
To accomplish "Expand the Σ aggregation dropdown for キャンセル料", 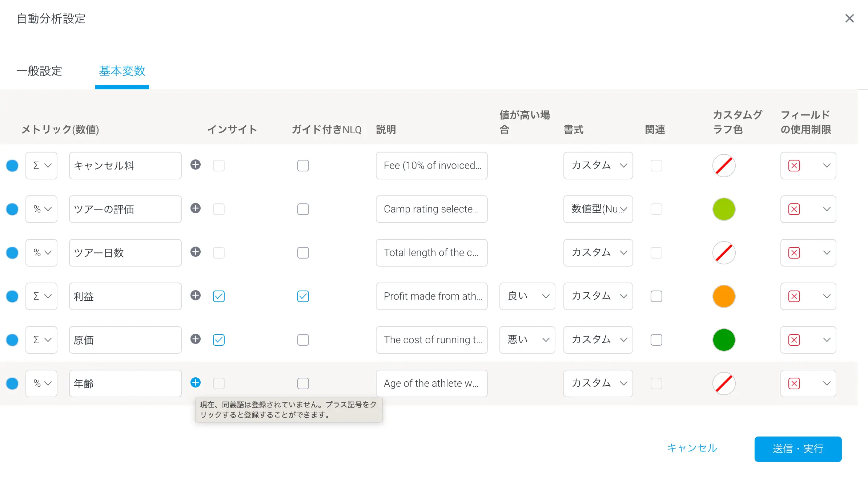I will pos(41,166).
